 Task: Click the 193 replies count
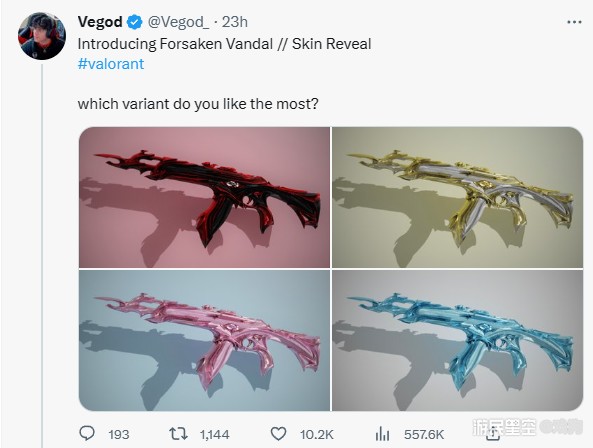119,434
